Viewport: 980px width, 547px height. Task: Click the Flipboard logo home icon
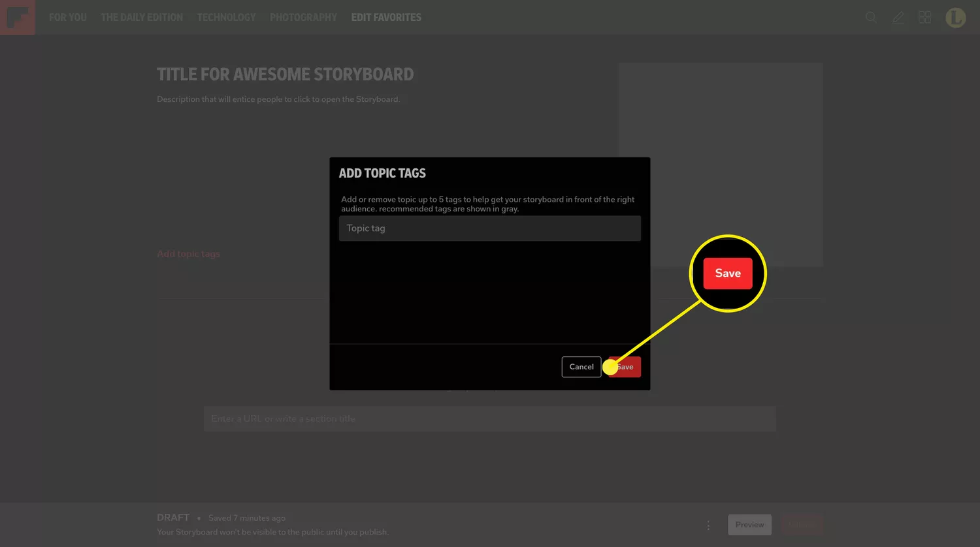coord(17,17)
